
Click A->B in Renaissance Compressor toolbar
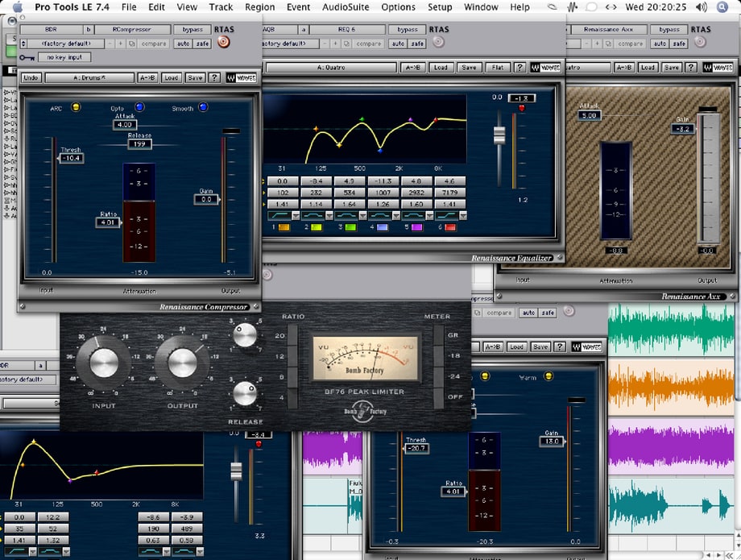[x=148, y=77]
